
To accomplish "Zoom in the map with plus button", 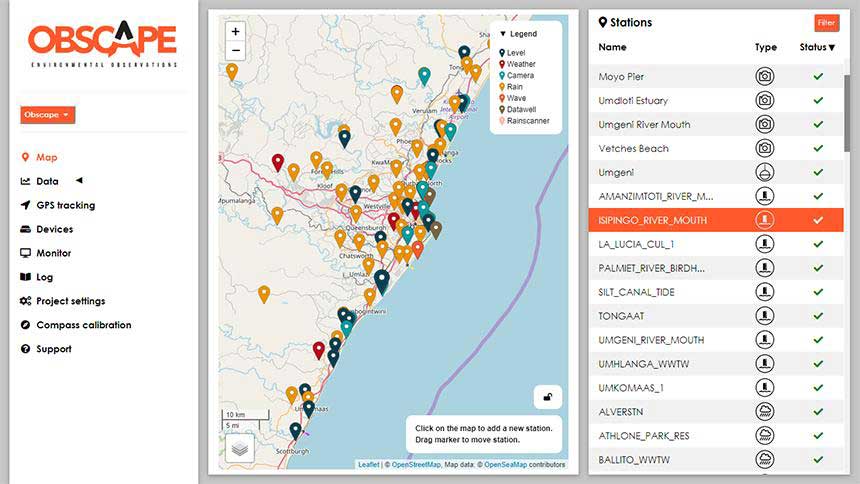I will pyautogui.click(x=235, y=31).
